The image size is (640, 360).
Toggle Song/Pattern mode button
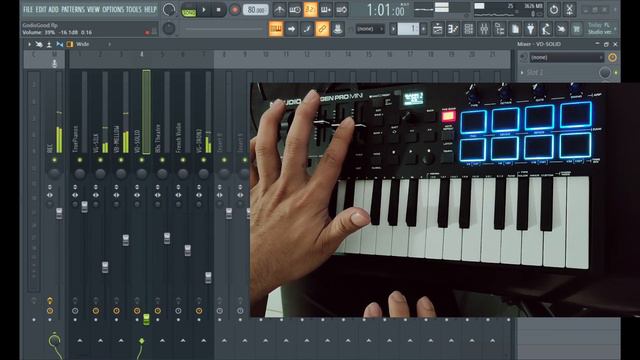(189, 10)
